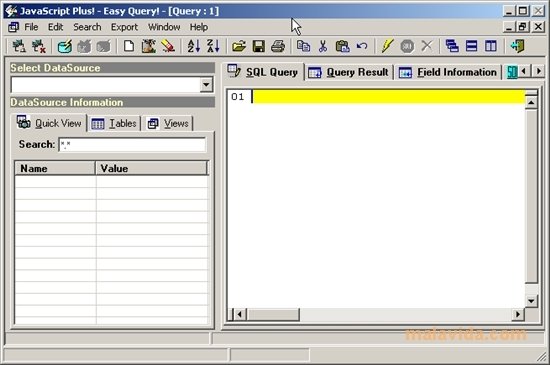The width and height of the screenshot is (550, 365).
Task: Click the cascade windows icon
Action: point(452,46)
